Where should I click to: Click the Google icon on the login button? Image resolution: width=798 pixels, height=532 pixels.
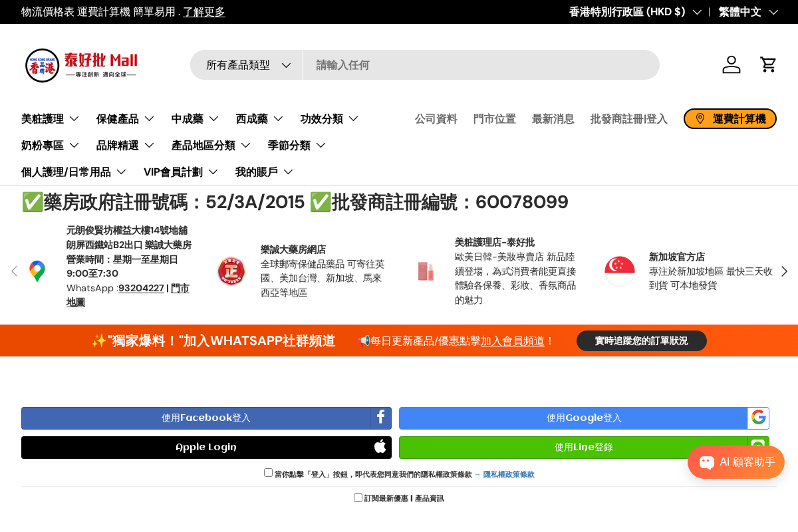[x=758, y=418]
